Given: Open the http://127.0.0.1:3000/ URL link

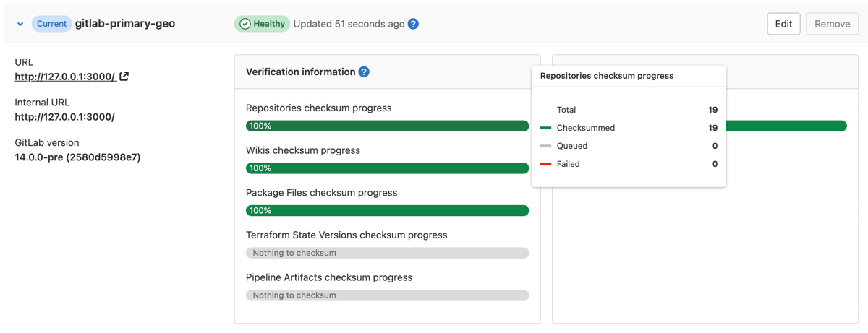Looking at the screenshot, I should coord(65,77).
